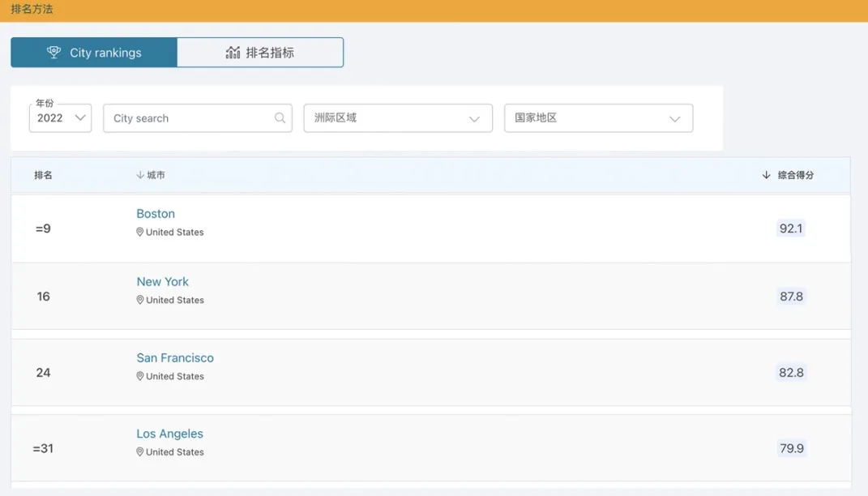Screen dimensions: 868x496
Task: Switch to the City rankings tab
Action: point(94,53)
